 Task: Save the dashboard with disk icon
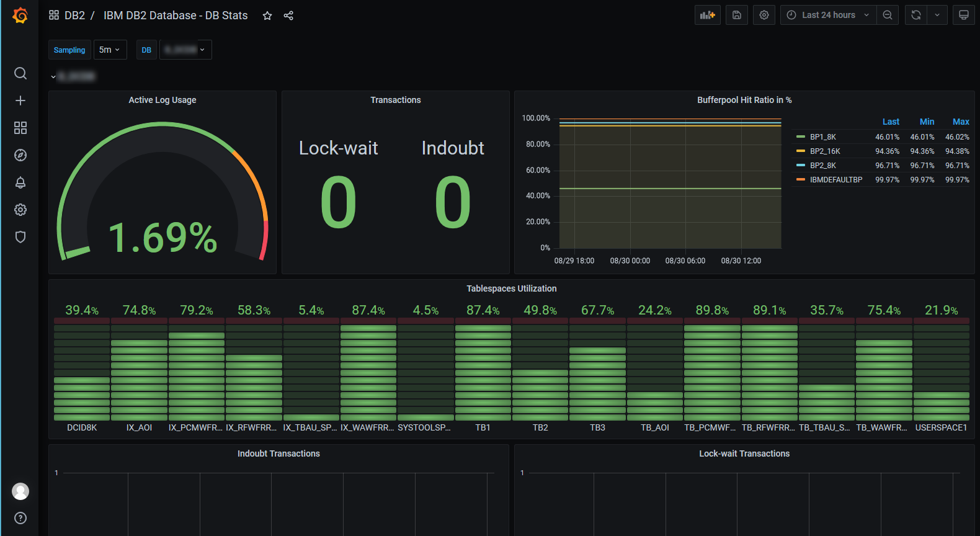[737, 15]
